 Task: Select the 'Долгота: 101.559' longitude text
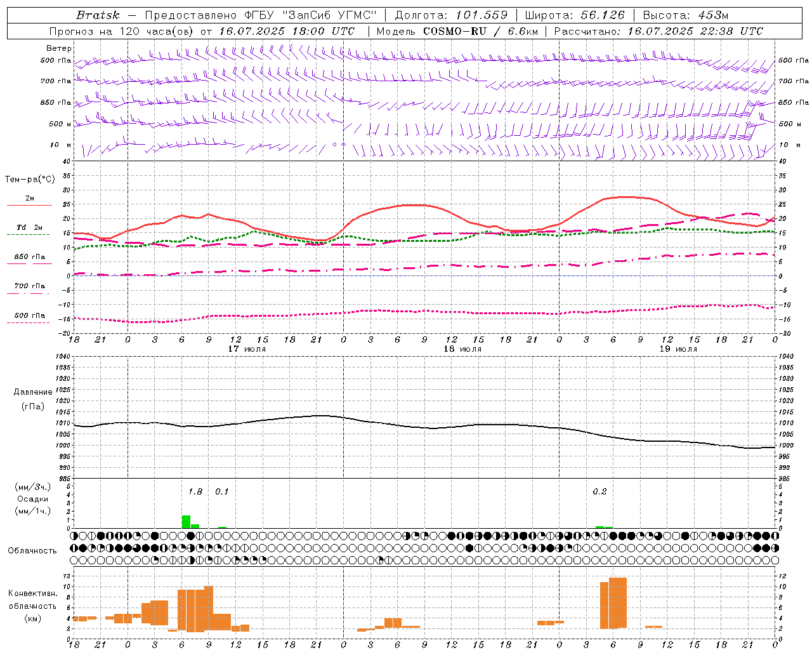coord(451,15)
